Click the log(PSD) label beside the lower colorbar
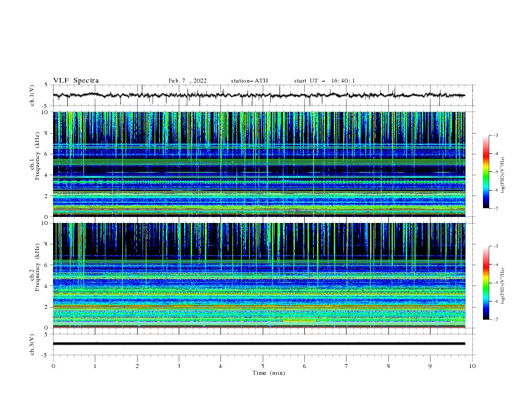Viewport: 532px width, 411px height. (x=502, y=285)
